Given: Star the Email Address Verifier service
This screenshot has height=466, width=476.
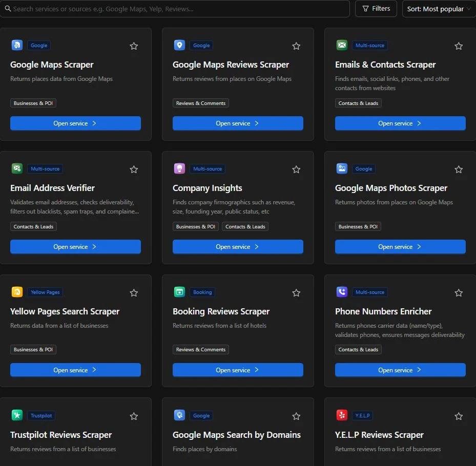Looking at the screenshot, I should click(x=134, y=170).
